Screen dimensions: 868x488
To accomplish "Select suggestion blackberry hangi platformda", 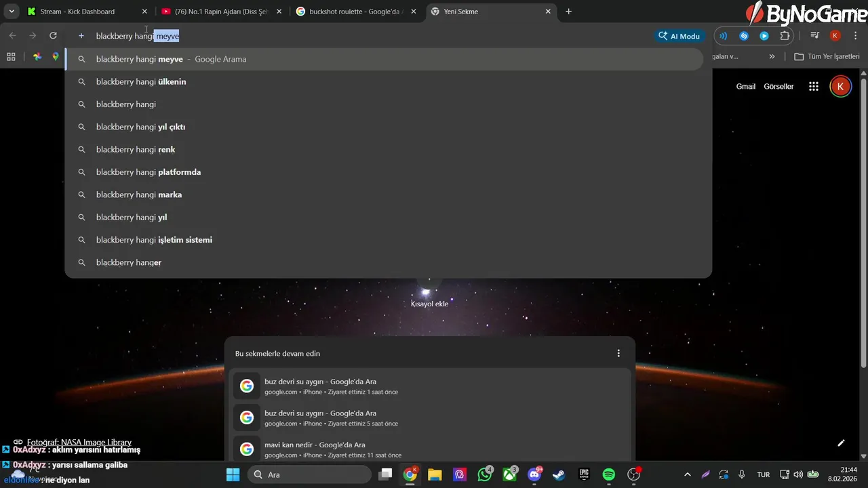I will [x=384, y=172].
